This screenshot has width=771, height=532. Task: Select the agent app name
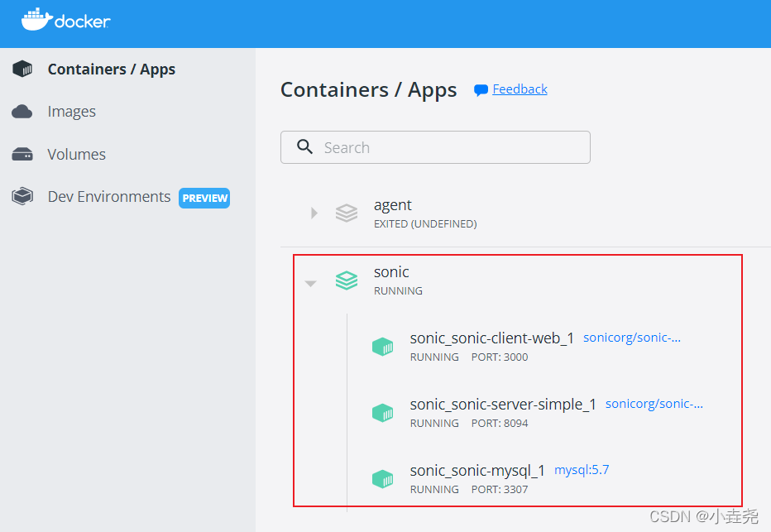(x=392, y=205)
